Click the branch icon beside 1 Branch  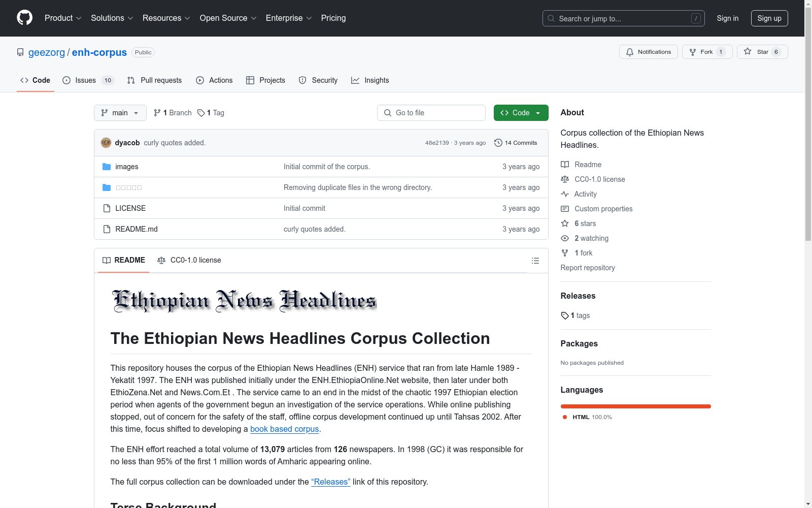(157, 113)
